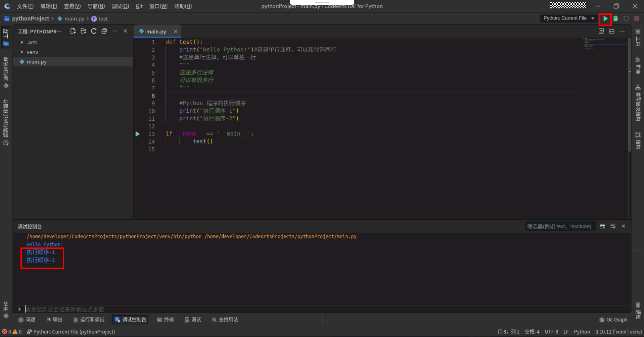Open the 源代码管理 left sidebar panel
The image size is (644, 337).
tap(6, 73)
